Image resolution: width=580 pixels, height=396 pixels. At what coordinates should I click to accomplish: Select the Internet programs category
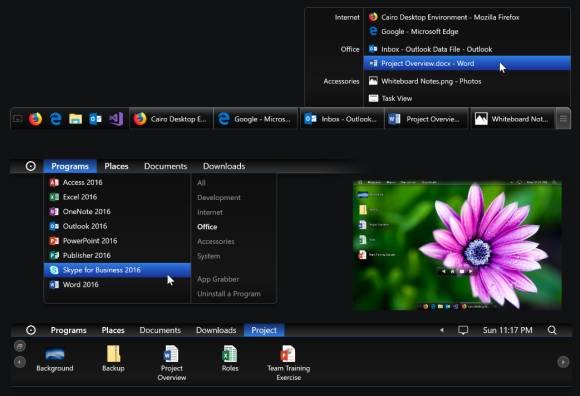click(x=210, y=212)
